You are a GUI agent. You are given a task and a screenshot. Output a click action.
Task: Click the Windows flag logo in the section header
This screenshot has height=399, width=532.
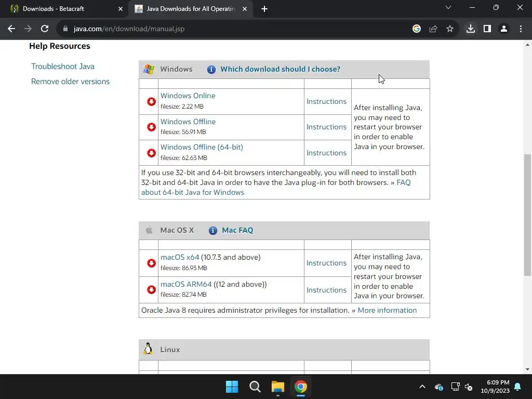(x=149, y=69)
